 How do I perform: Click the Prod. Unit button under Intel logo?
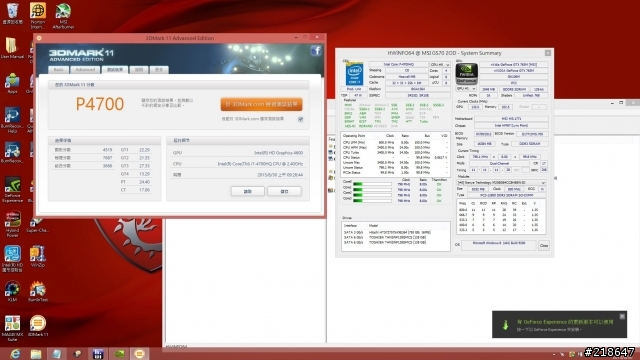(x=354, y=89)
